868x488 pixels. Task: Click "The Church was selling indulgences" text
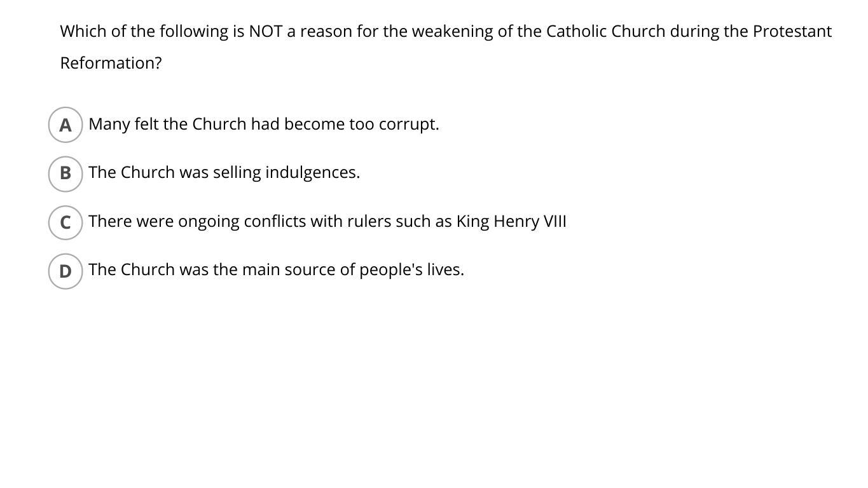click(224, 173)
